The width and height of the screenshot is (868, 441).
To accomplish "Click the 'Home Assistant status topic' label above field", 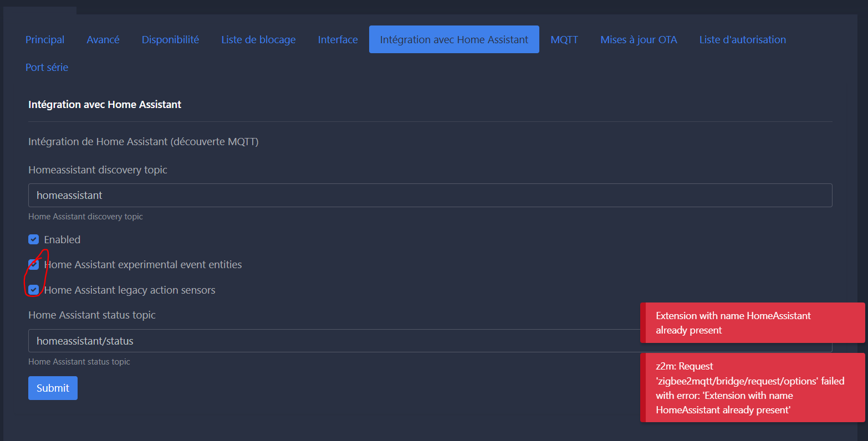I will click(x=92, y=315).
